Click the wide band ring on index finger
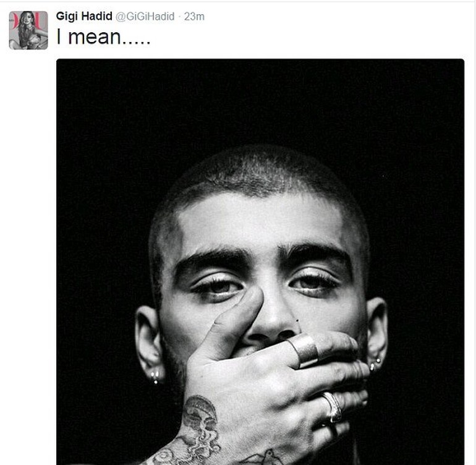476x465 pixels. click(304, 351)
